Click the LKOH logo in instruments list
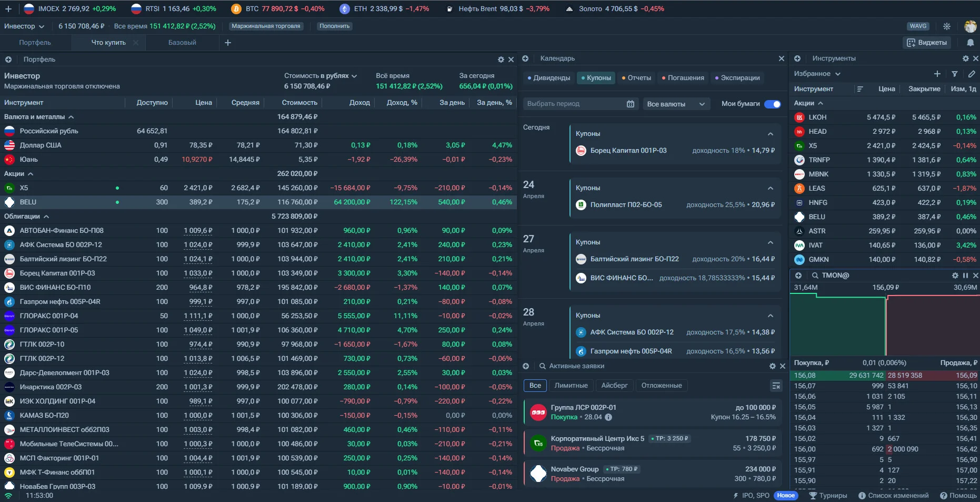 799,117
